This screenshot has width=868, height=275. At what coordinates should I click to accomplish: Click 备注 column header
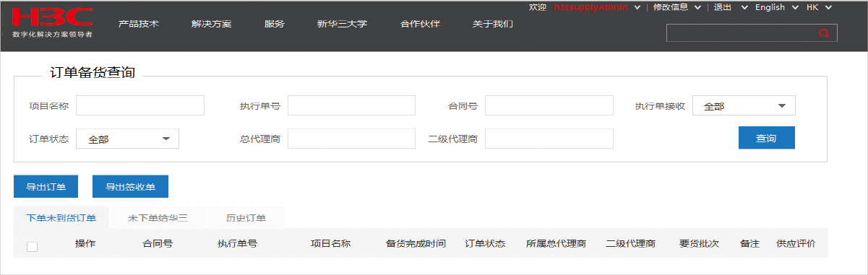tap(749, 243)
